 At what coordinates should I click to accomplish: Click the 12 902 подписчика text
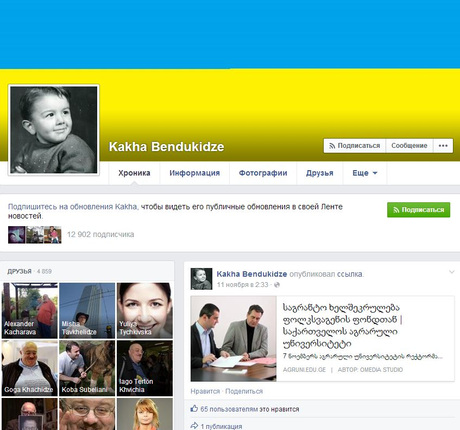click(x=100, y=234)
